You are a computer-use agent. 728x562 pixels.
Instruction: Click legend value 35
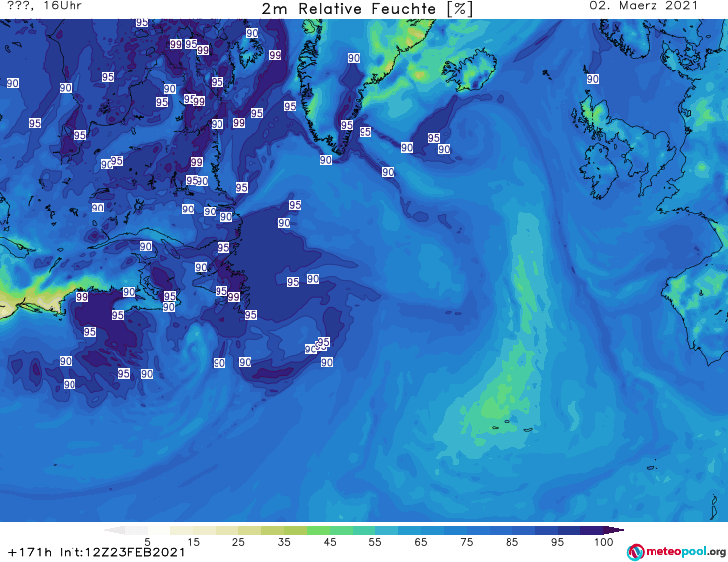pyautogui.click(x=284, y=542)
